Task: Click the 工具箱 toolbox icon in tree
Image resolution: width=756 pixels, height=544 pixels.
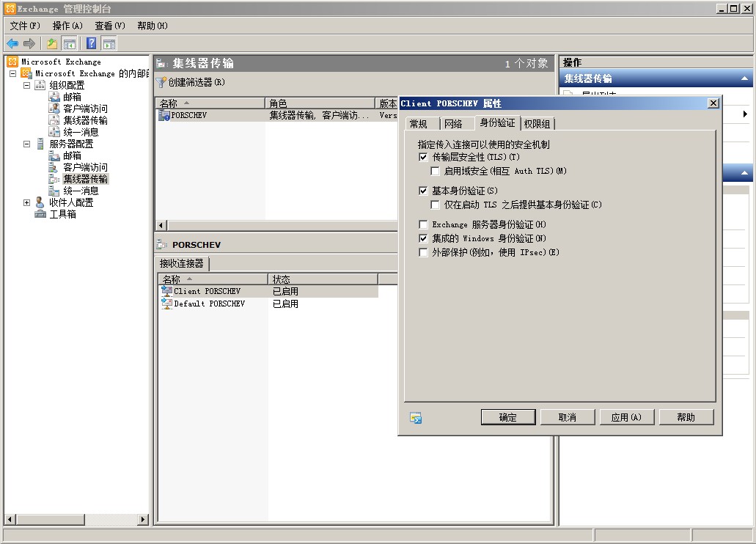Action: [x=40, y=214]
